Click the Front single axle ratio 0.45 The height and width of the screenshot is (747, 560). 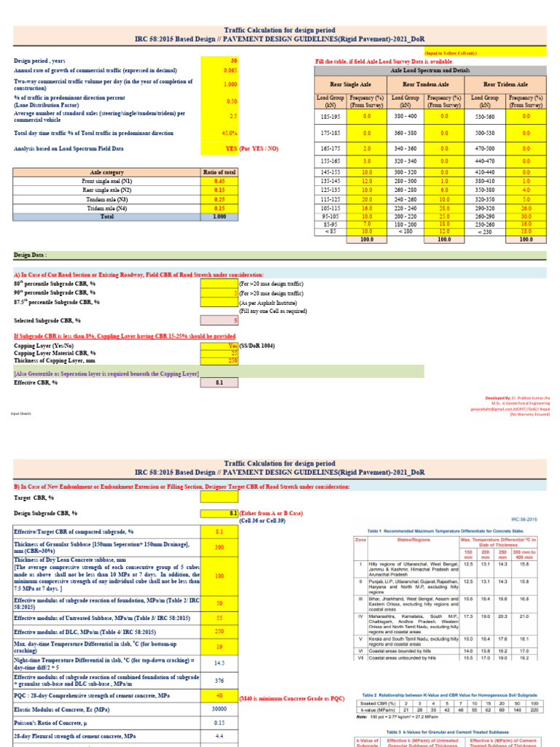(219, 181)
